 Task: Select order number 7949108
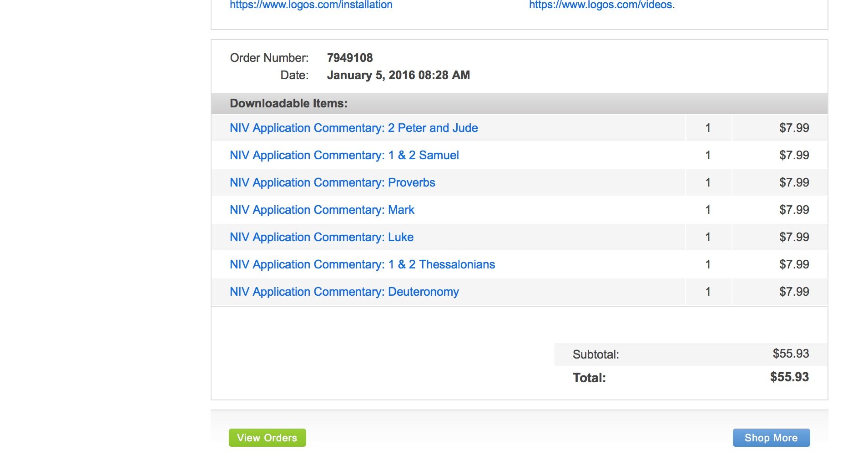click(x=350, y=58)
